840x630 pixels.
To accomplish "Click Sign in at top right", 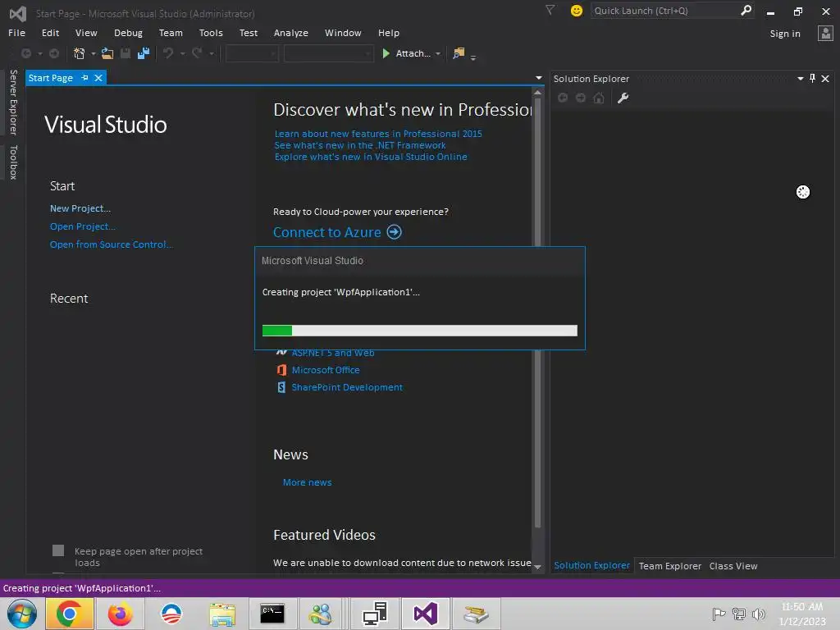I will 785,33.
